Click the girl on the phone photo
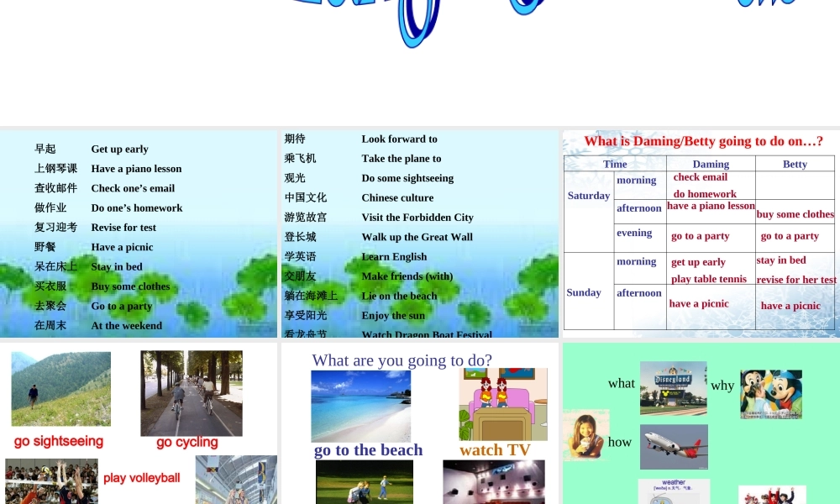This screenshot has height=504, width=840. pyautogui.click(x=586, y=435)
